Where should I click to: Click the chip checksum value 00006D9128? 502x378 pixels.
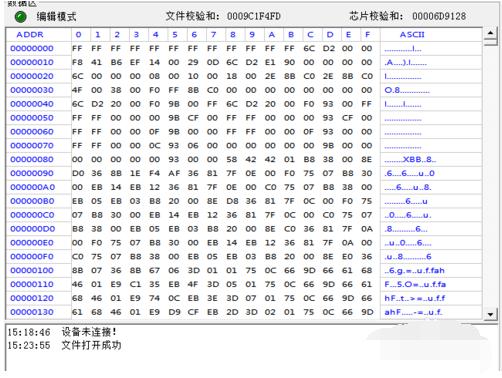439,16
